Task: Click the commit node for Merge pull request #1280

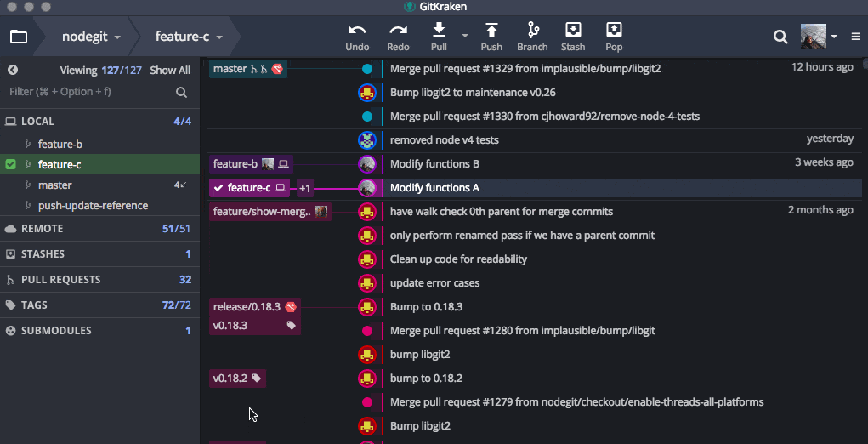Action: click(x=367, y=331)
